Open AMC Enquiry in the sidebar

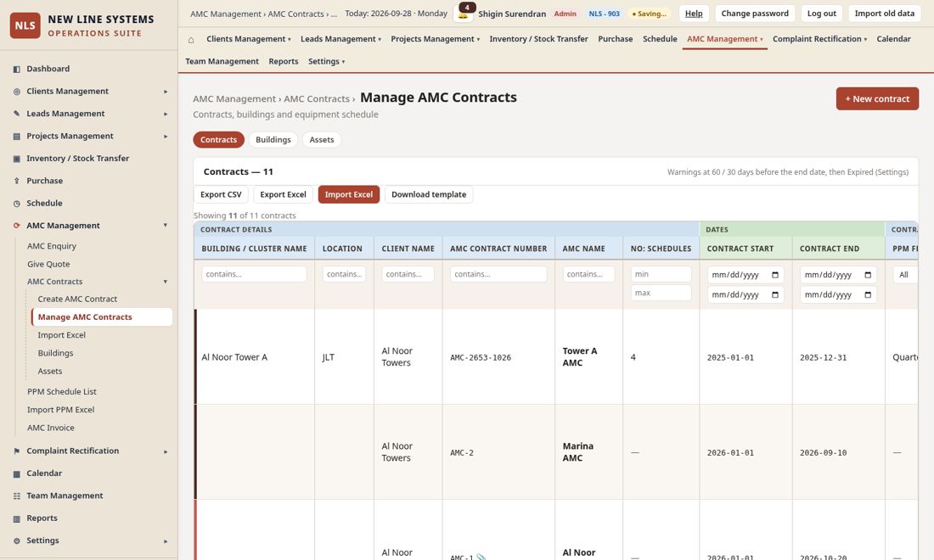click(x=52, y=246)
